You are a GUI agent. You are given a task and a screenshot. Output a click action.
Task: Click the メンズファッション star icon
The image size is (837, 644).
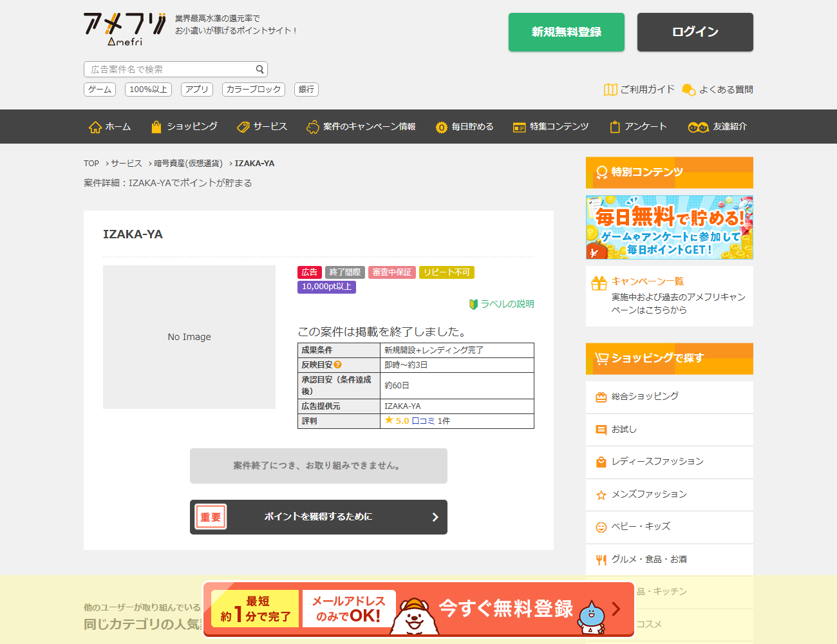601,495
